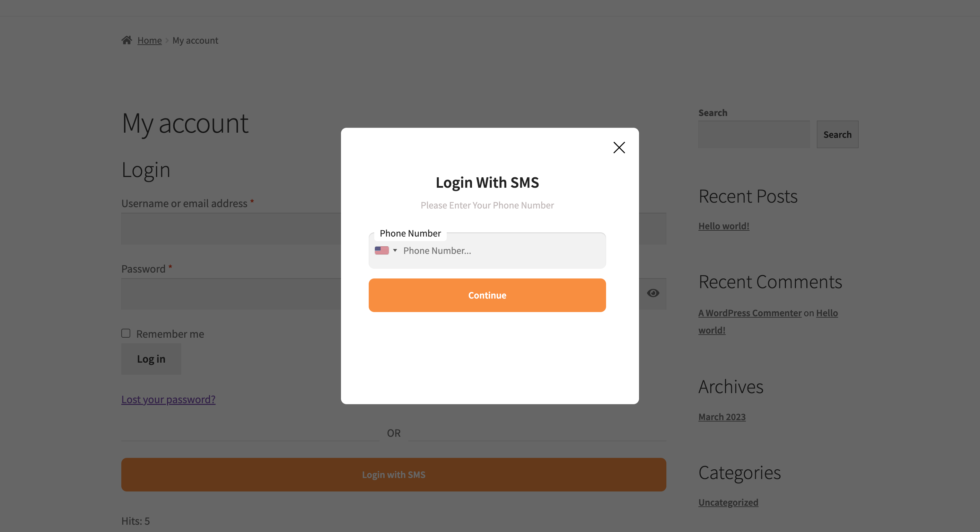Check the Remember me checkbox

[126, 334]
